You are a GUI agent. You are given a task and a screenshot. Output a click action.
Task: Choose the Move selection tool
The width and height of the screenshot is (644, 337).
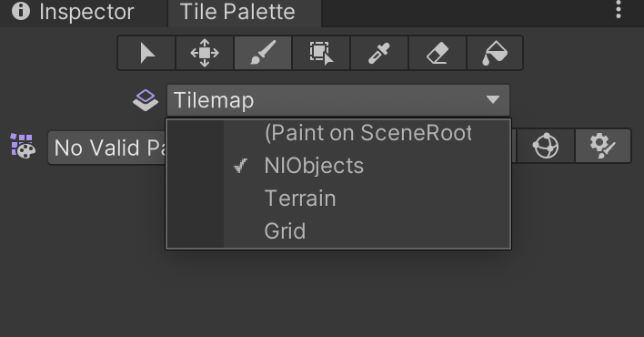[205, 53]
